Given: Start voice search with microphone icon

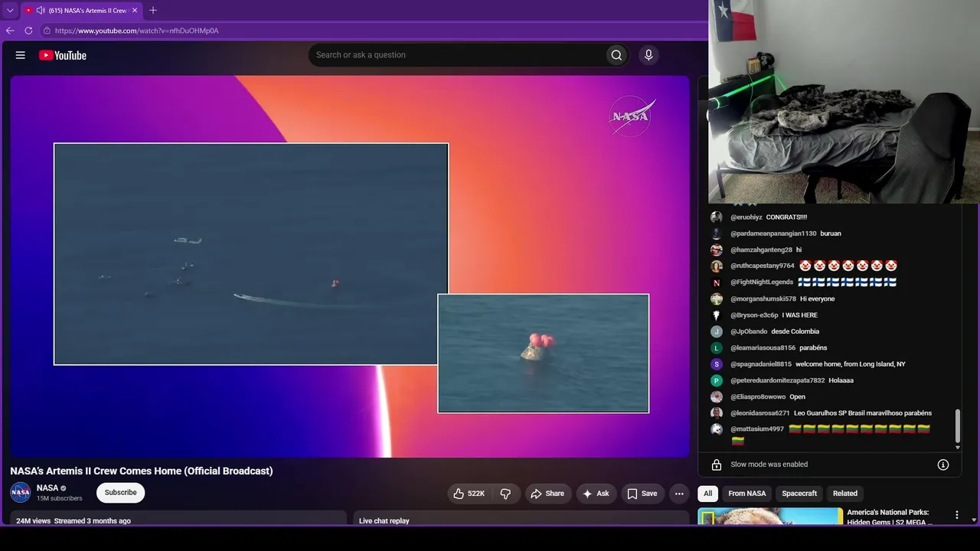Looking at the screenshot, I should [x=648, y=55].
